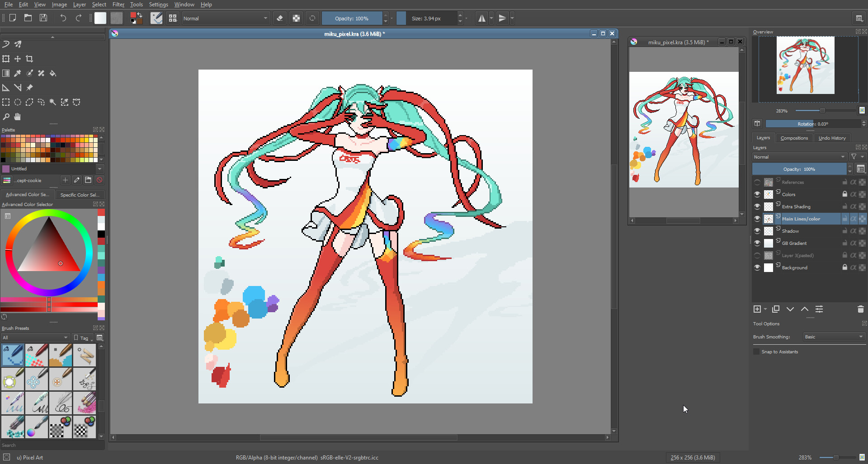Toggle horizontal mirror mode
Screen dimensions: 868x464
482,18
